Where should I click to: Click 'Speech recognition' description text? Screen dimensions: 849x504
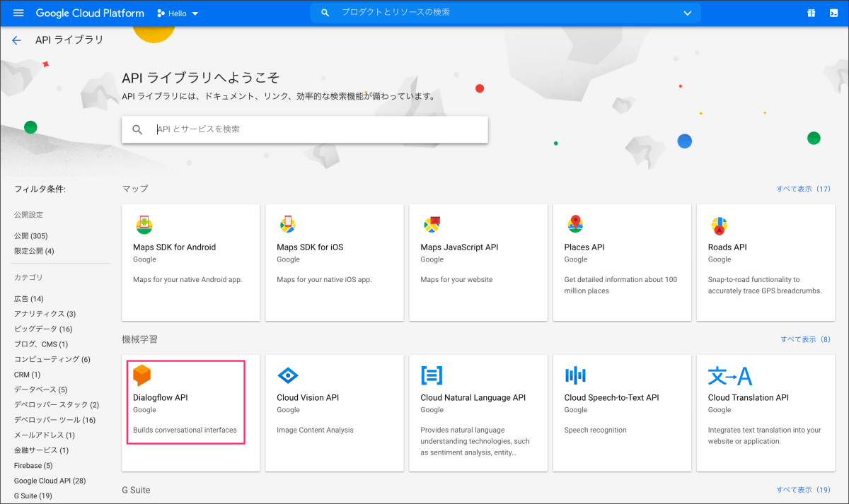pyautogui.click(x=597, y=430)
